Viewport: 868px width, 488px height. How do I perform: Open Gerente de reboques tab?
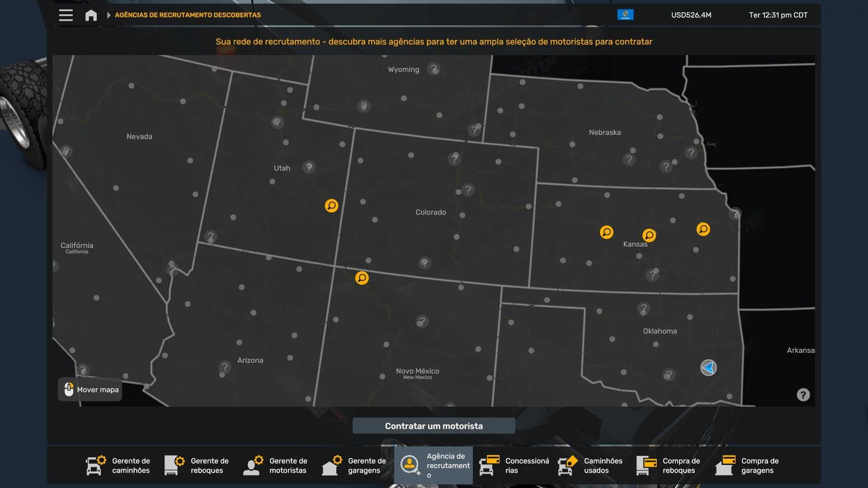tap(197, 465)
